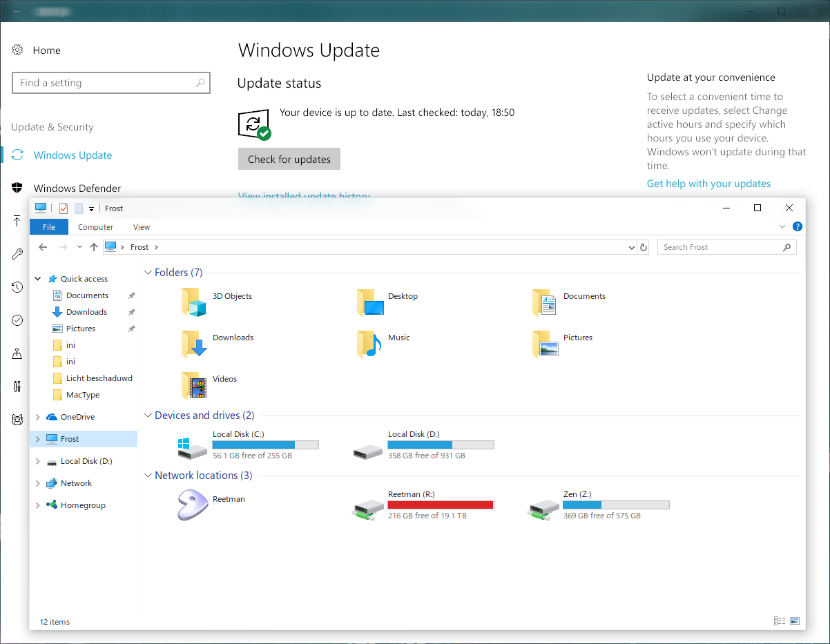Select the Zen (Z:) network drive
This screenshot has width=830, height=644.
tap(598, 505)
